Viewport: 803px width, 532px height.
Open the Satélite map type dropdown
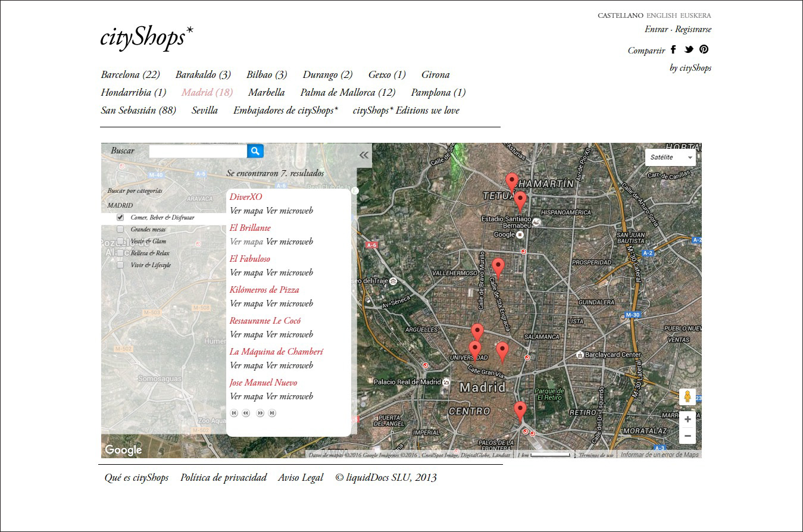click(670, 157)
